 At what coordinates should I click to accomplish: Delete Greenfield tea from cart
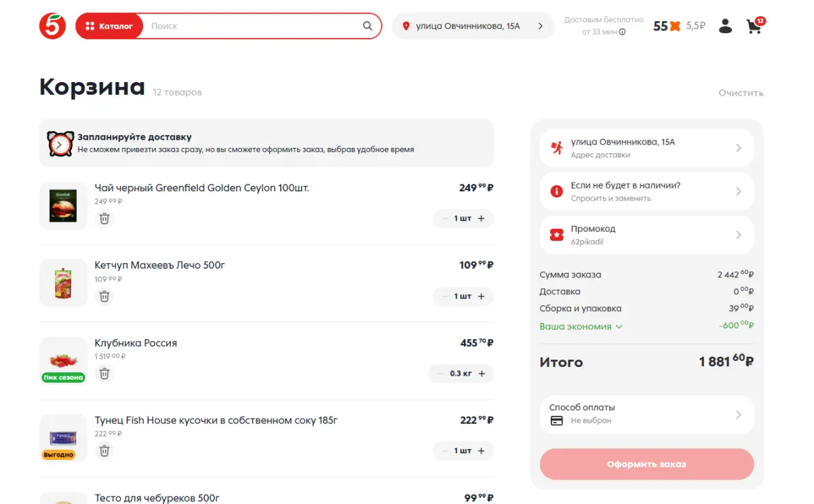coord(104,218)
